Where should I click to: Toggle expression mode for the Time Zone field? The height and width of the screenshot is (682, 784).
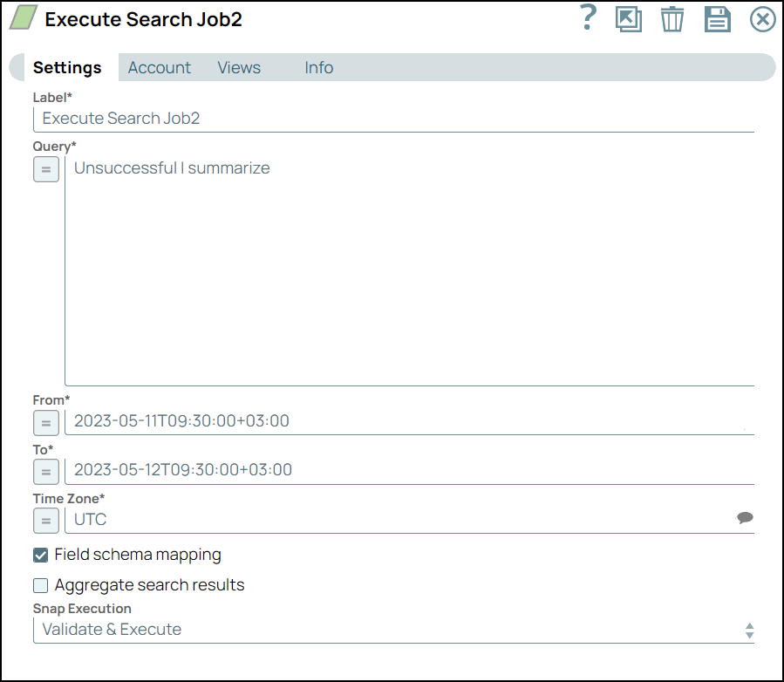[x=45, y=521]
